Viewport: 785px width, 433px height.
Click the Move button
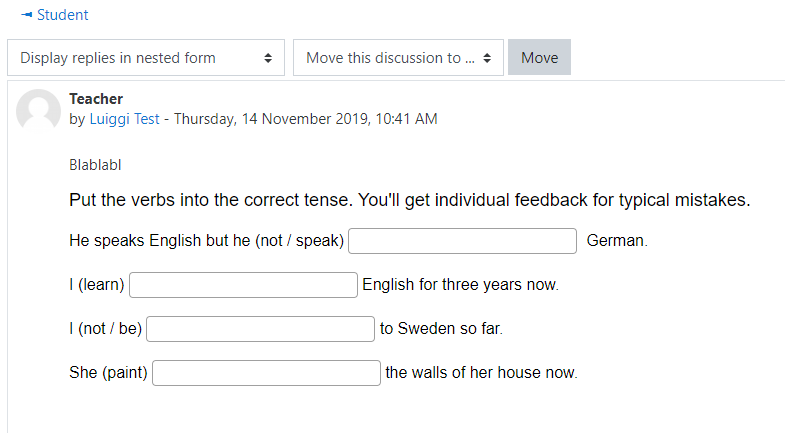point(539,58)
